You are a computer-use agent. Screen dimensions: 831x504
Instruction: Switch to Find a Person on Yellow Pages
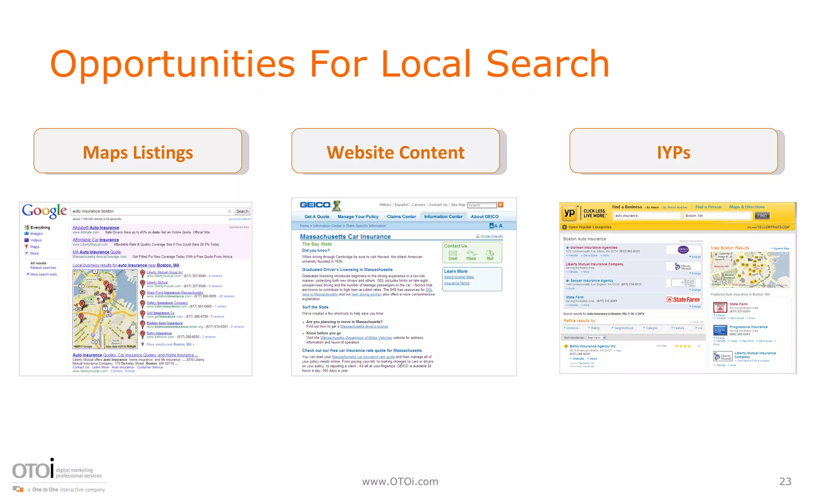click(708, 207)
